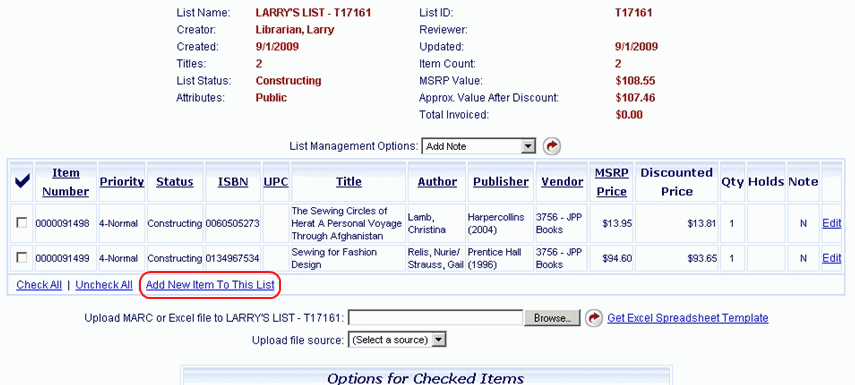
Task: Click the red arrow next to Browse button
Action: pyautogui.click(x=594, y=318)
